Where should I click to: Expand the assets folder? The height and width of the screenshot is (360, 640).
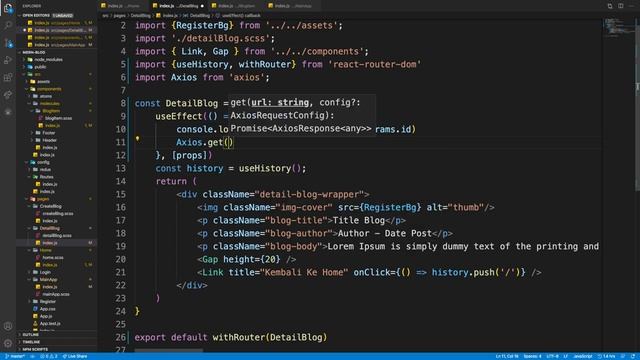tap(43, 82)
